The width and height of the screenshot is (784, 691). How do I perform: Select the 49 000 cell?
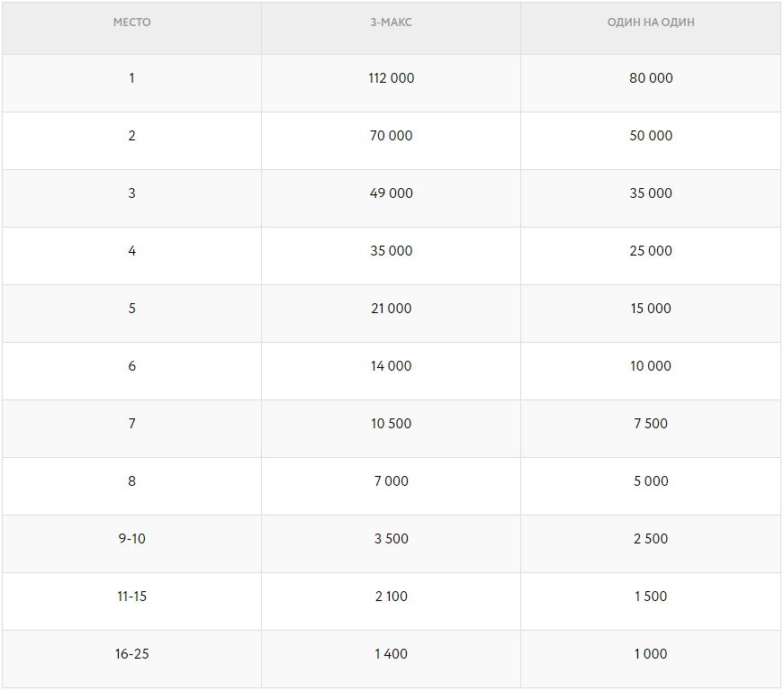click(391, 193)
